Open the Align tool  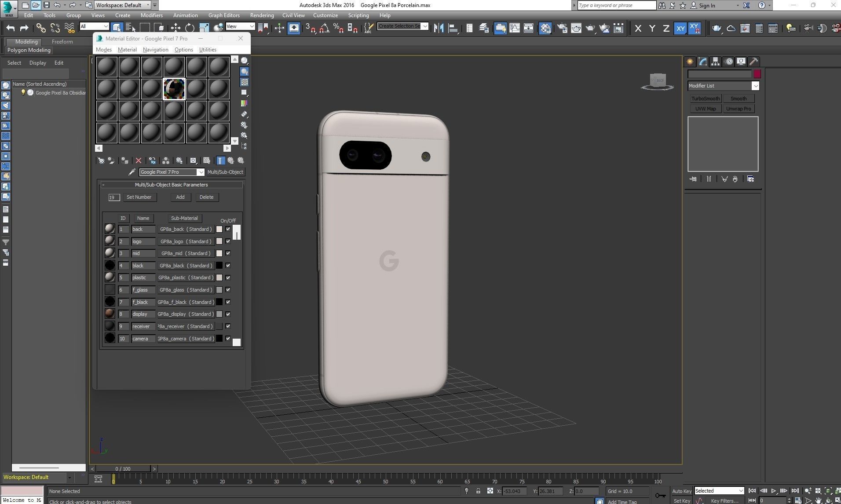click(x=453, y=28)
